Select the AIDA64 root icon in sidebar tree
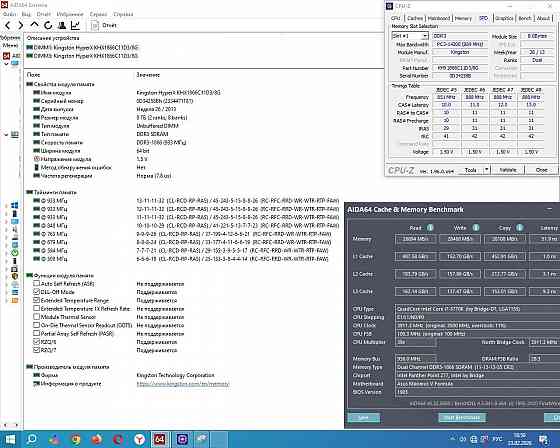 tap(6, 56)
